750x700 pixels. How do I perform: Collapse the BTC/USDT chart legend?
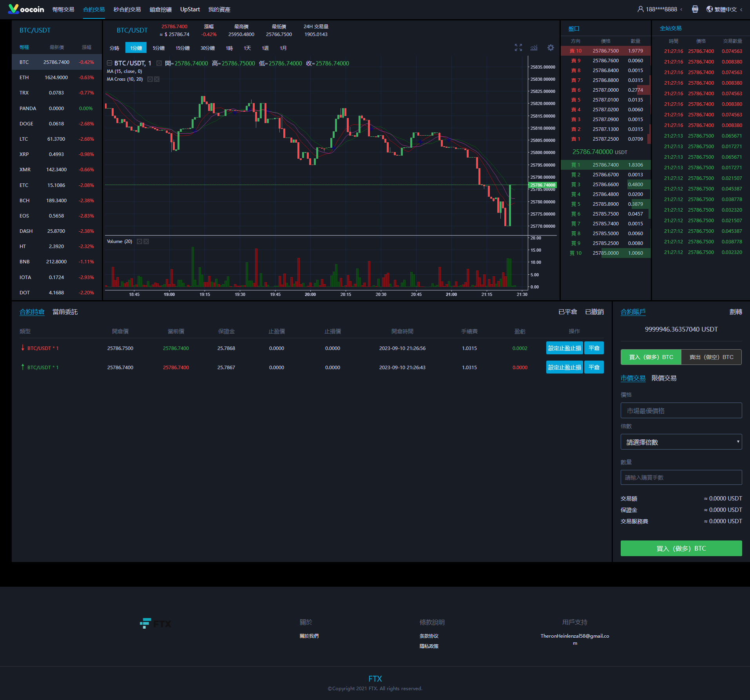point(110,63)
